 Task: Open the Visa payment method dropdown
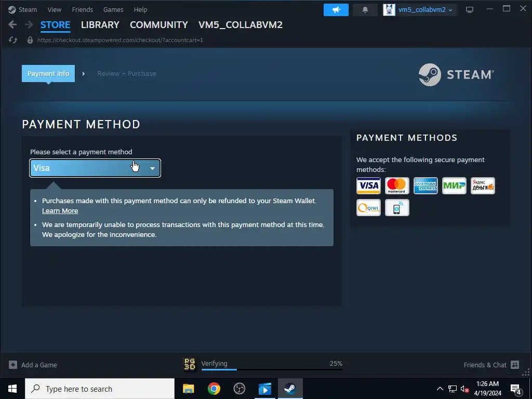point(95,168)
